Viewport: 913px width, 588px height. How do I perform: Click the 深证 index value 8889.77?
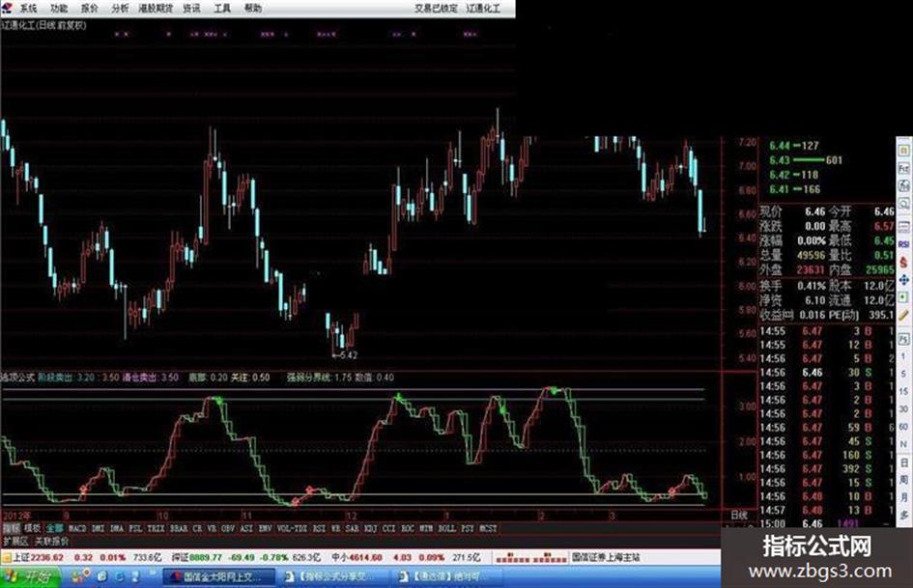tap(206, 558)
